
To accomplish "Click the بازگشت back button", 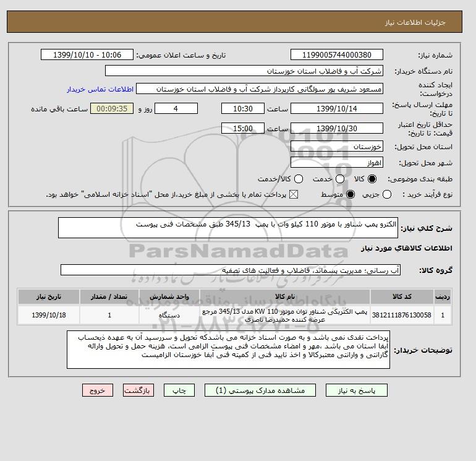I will [138, 390].
